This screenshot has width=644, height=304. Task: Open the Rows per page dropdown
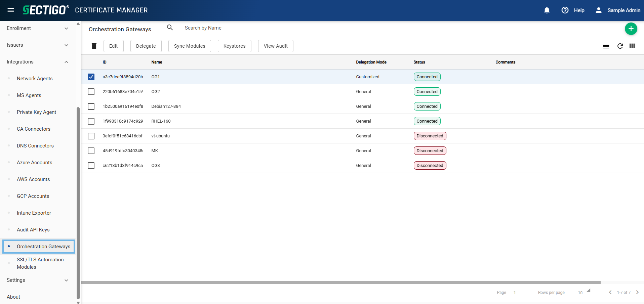point(585,292)
